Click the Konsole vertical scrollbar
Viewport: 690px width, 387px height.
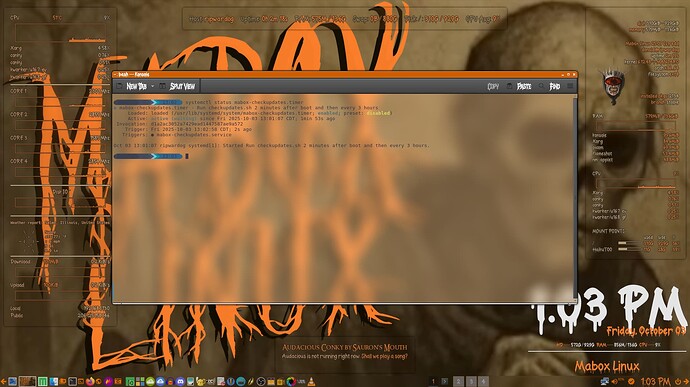coord(575,197)
